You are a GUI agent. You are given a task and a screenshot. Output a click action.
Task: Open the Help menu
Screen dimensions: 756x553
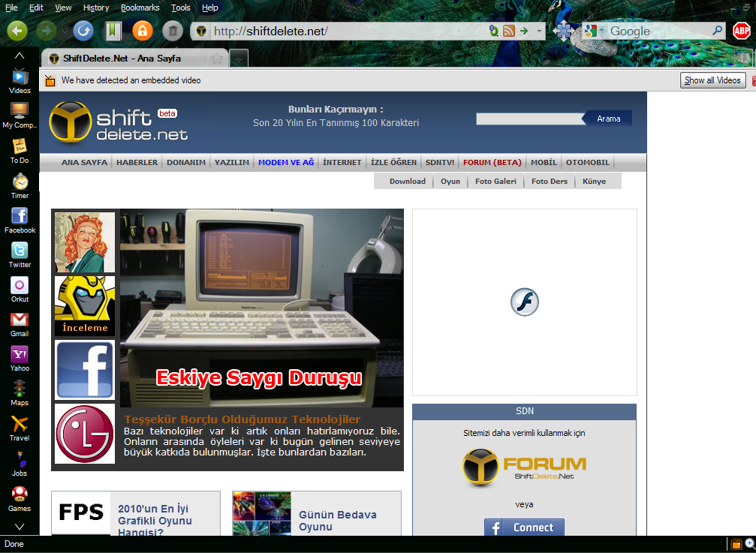[209, 8]
